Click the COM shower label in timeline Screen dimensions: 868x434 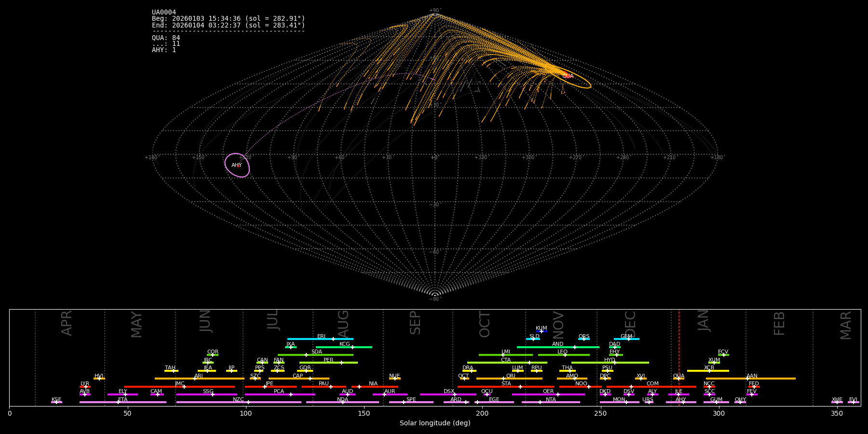[x=652, y=384]
